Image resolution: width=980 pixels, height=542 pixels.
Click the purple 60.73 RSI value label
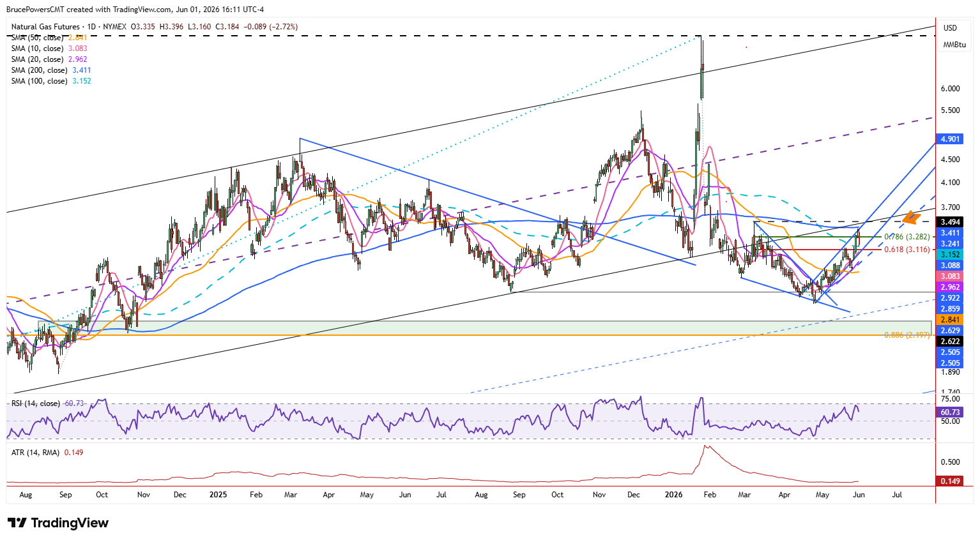pos(950,412)
